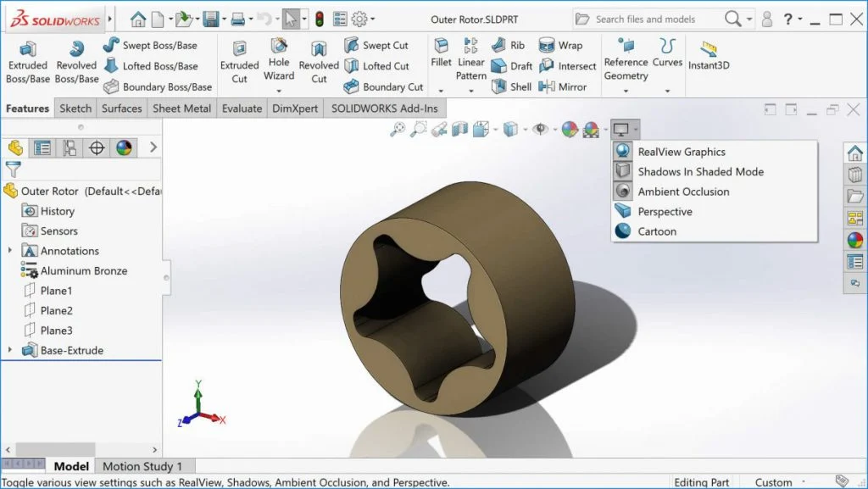
Task: Open the Hole Wizard tool
Action: pyautogui.click(x=278, y=59)
